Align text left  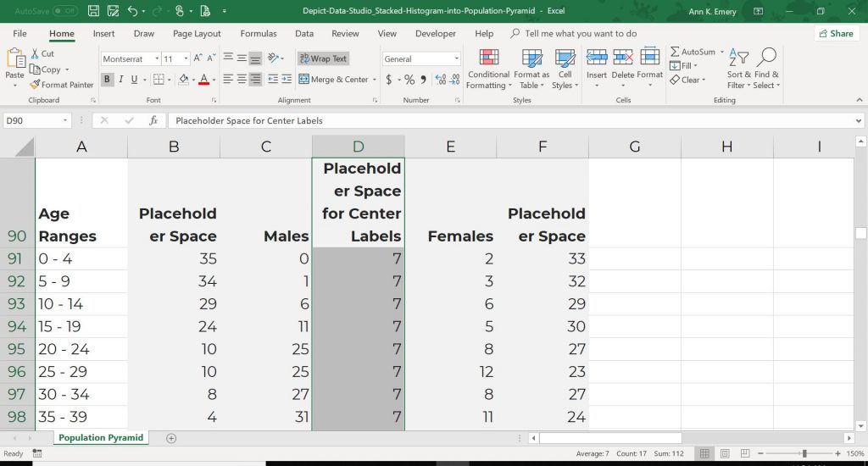228,80
